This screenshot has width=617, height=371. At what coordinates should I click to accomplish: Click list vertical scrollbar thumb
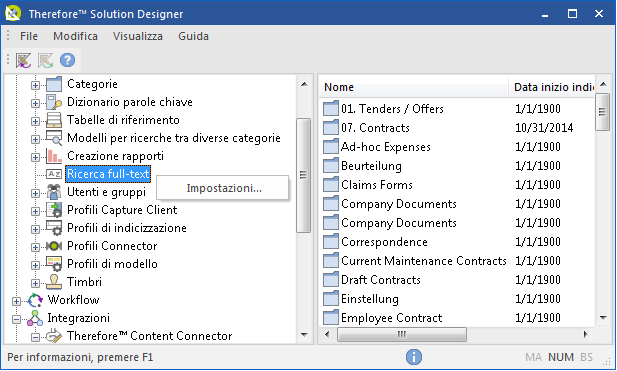click(x=603, y=112)
